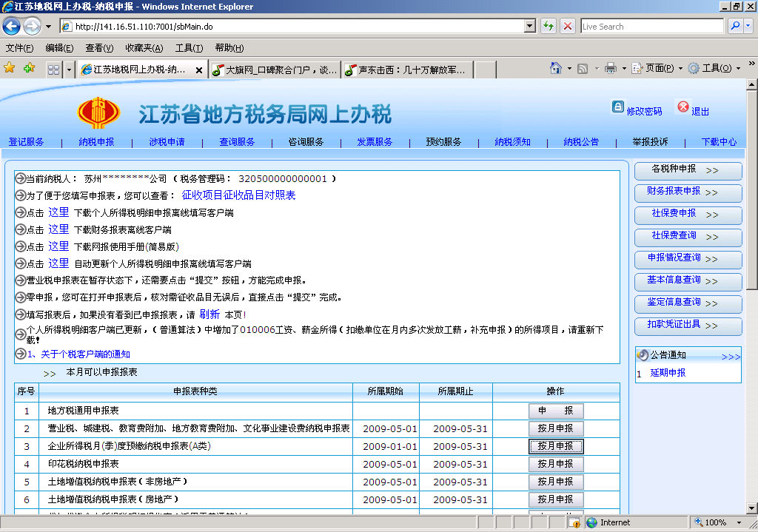Click in the Live Search input box

[x=651, y=27]
